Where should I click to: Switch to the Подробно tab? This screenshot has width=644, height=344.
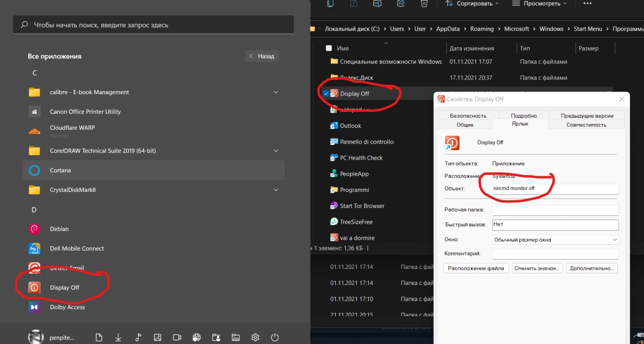524,116
